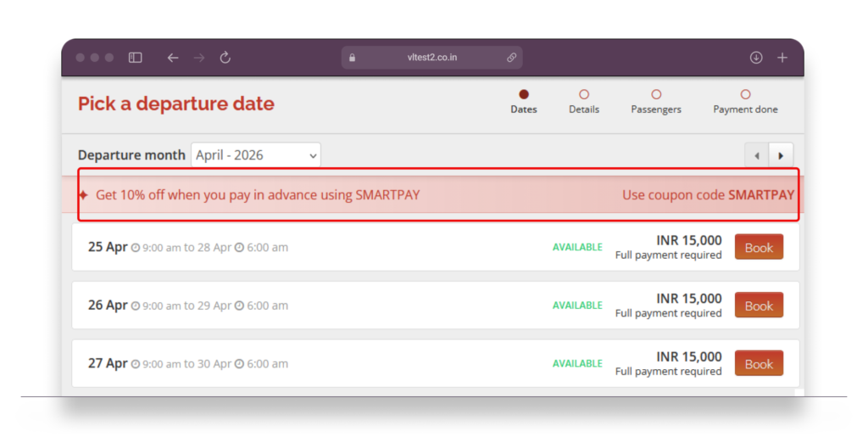
Task: Open a new tab with the plus icon
Action: pos(782,58)
